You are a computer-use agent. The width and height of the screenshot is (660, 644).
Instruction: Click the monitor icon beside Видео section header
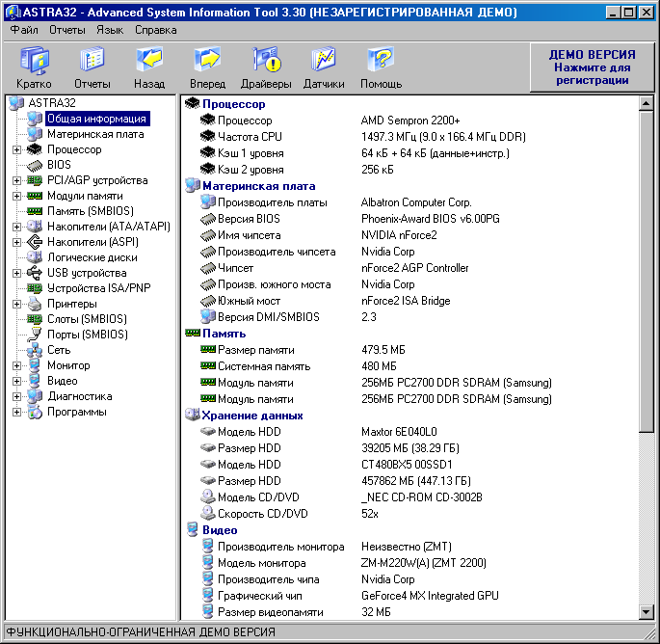pos(193,530)
